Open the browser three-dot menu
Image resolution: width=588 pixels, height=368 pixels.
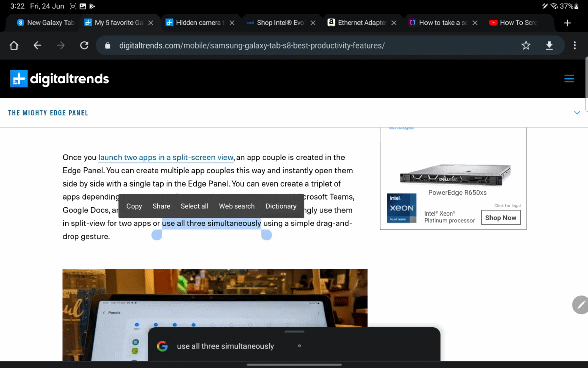point(574,45)
